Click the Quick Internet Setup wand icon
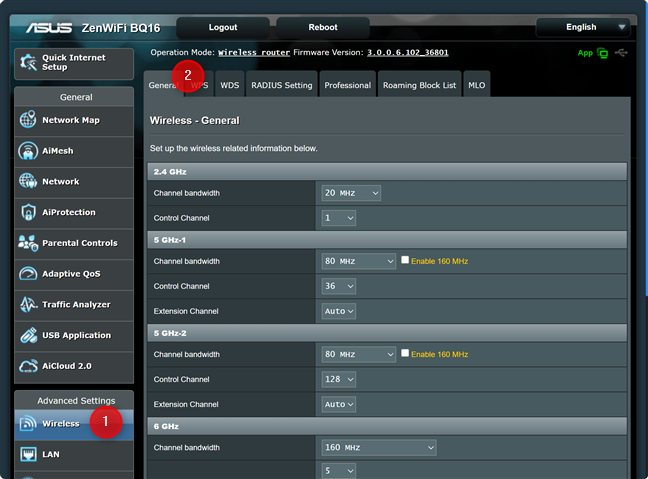This screenshot has width=648, height=479. click(28, 63)
